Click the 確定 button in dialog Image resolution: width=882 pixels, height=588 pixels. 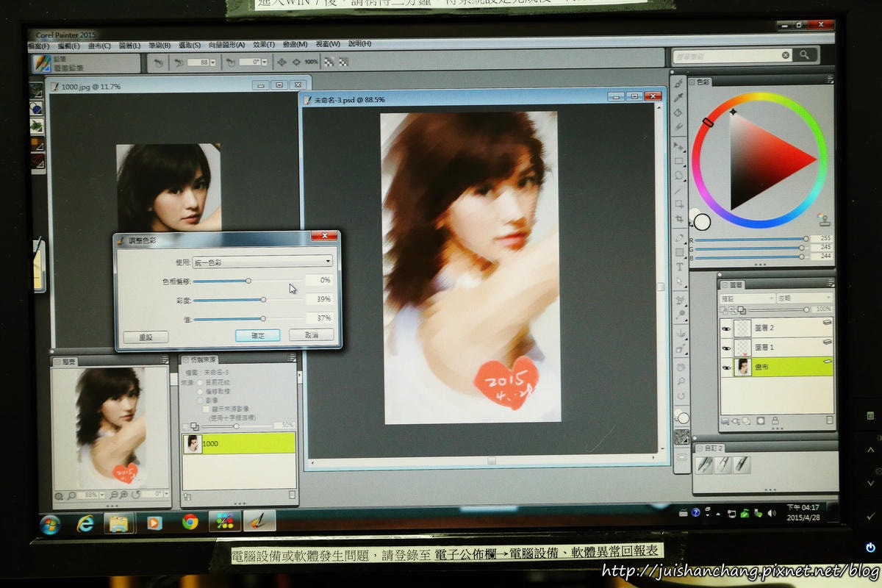click(x=257, y=335)
